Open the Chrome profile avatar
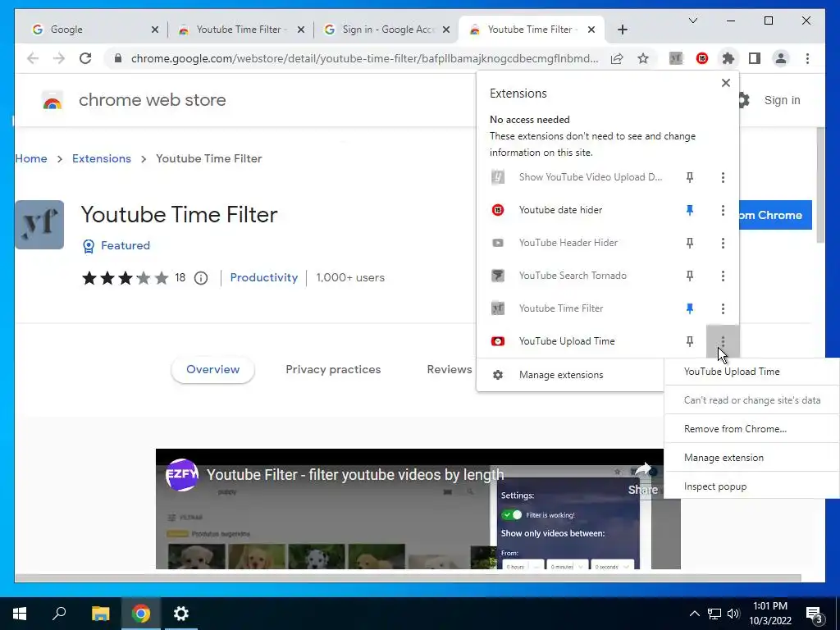This screenshot has width=840, height=630. tap(781, 58)
